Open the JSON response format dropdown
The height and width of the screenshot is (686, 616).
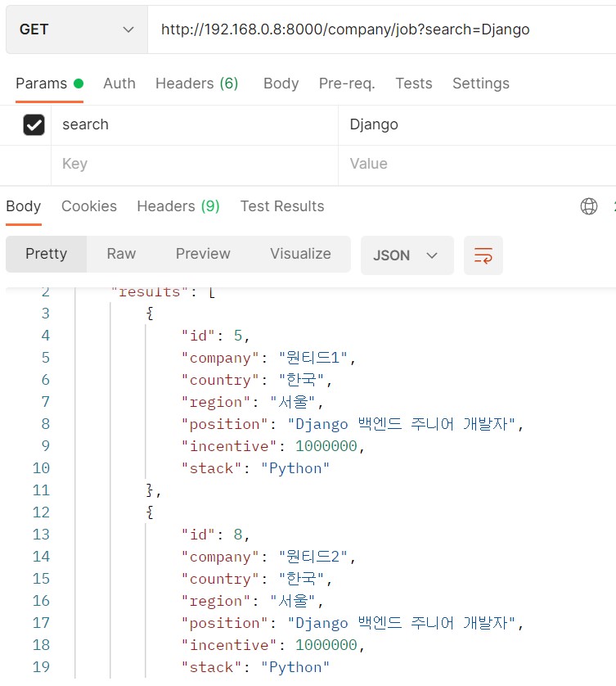(407, 255)
